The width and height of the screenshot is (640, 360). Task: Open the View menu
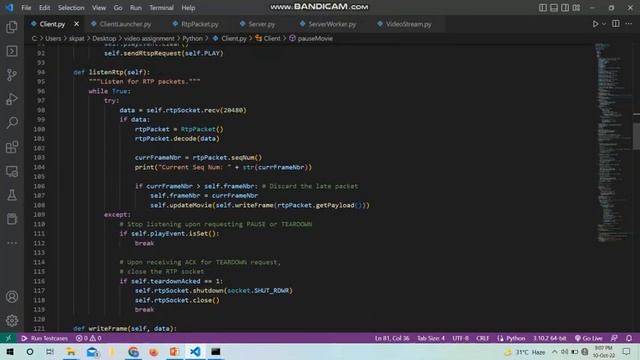pos(99,8)
